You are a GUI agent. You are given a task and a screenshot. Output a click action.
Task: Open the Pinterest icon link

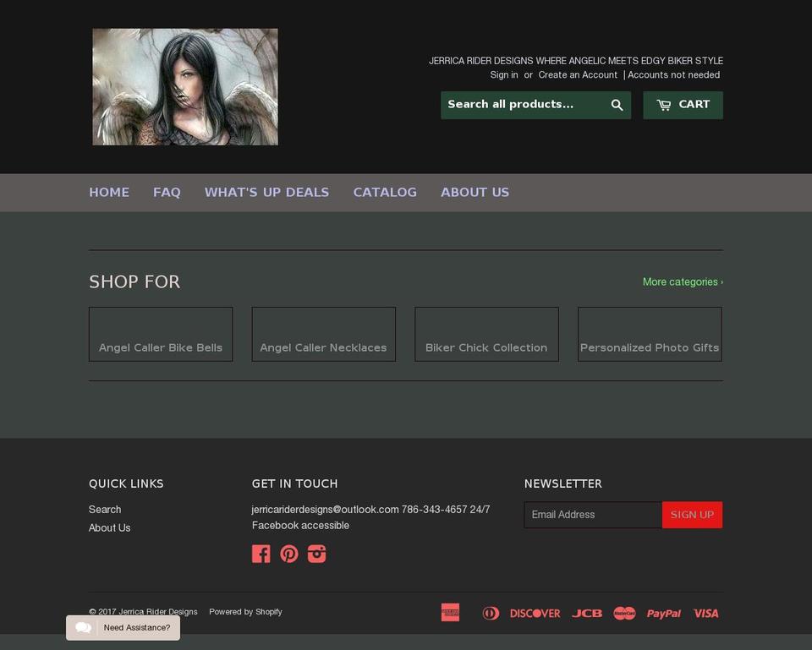click(x=289, y=554)
